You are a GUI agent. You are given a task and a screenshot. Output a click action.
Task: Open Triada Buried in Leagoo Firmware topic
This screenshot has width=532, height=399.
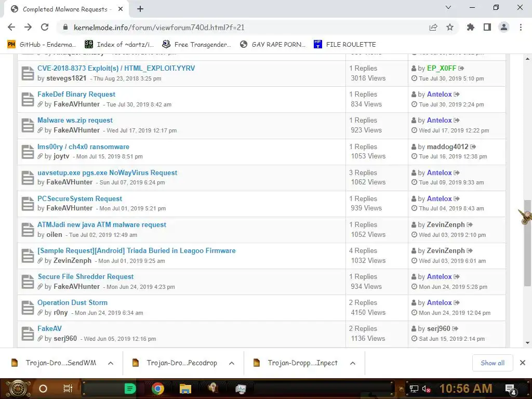pos(137,251)
